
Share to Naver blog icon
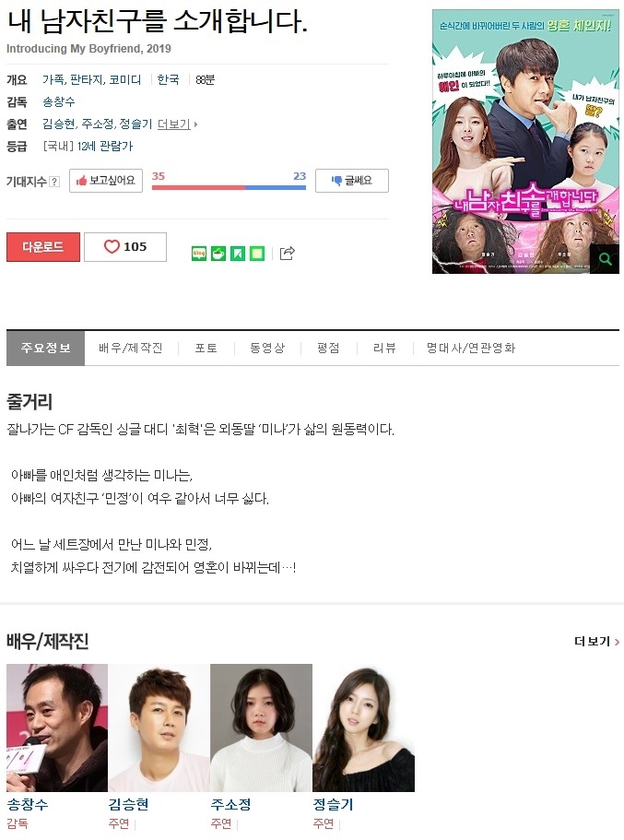tap(199, 254)
